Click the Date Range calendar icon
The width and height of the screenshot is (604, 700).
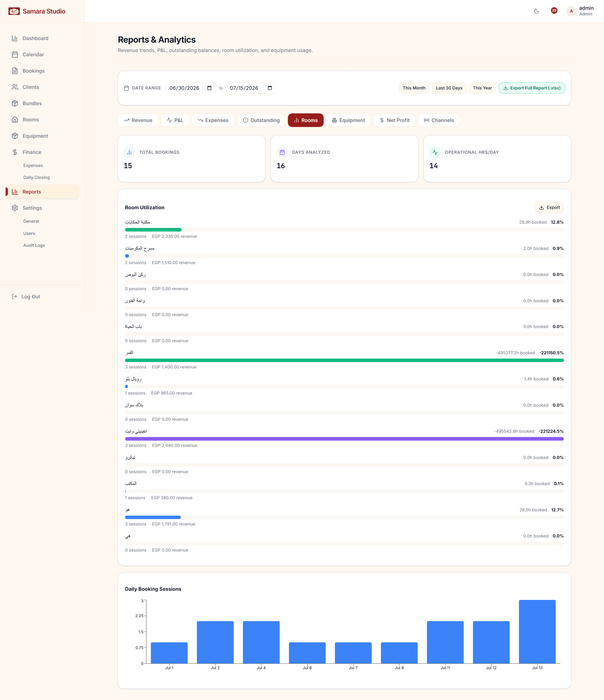pos(126,88)
